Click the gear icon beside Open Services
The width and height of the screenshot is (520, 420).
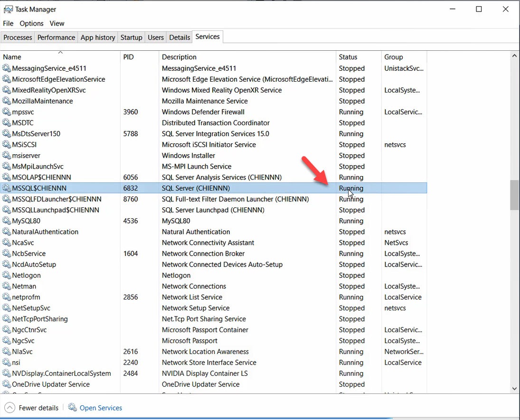click(x=72, y=407)
